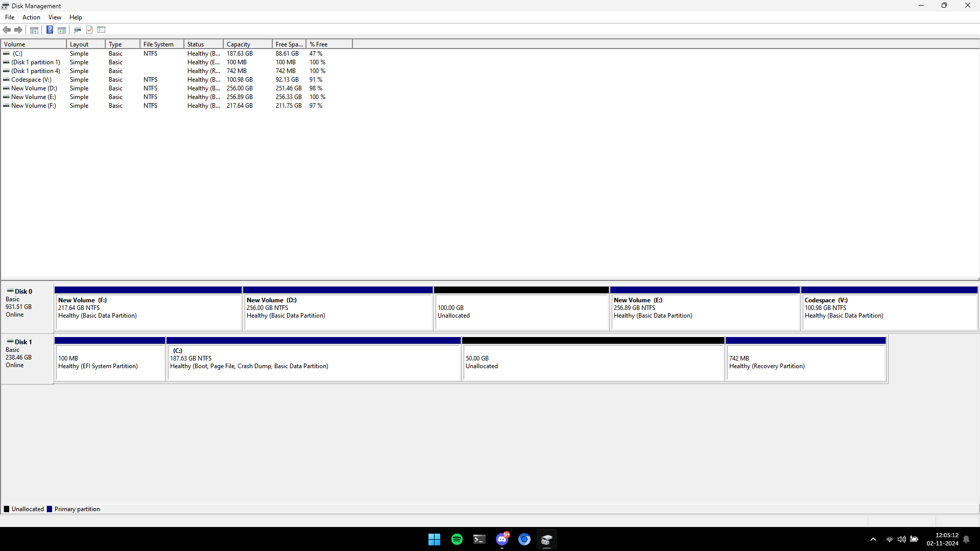Select the (C:) partition block on Disk 1
The height and width of the screenshot is (551, 980).
314,362
